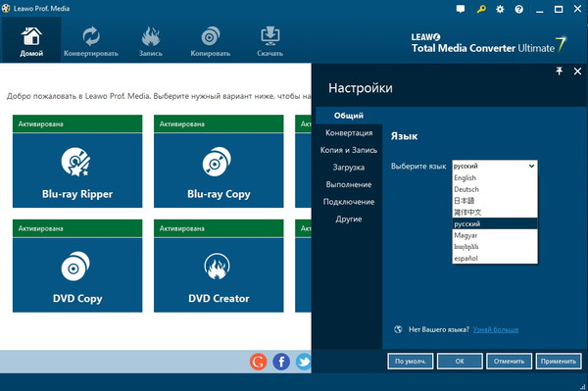
Task: Collapse the language dropdown arrow
Action: 532,166
